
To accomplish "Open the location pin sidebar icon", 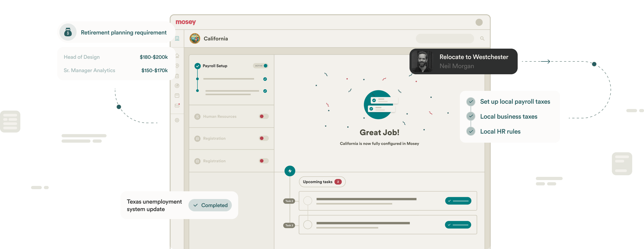I will click(177, 66).
